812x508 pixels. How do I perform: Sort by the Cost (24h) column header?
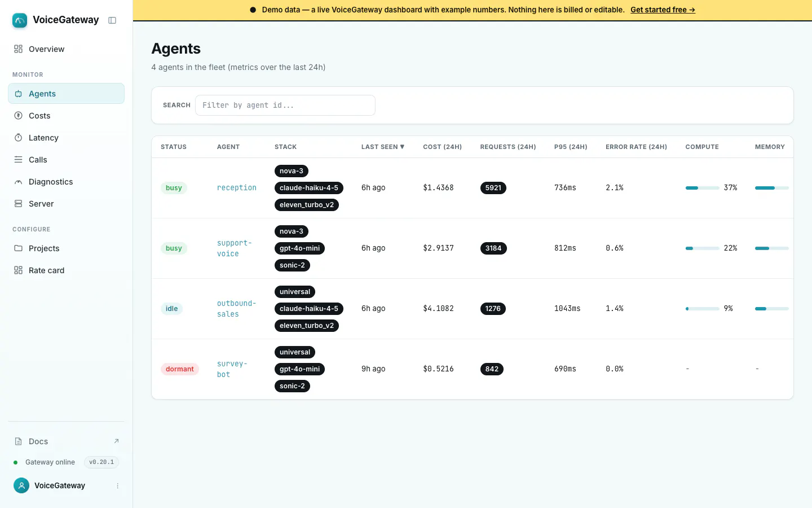pos(443,147)
